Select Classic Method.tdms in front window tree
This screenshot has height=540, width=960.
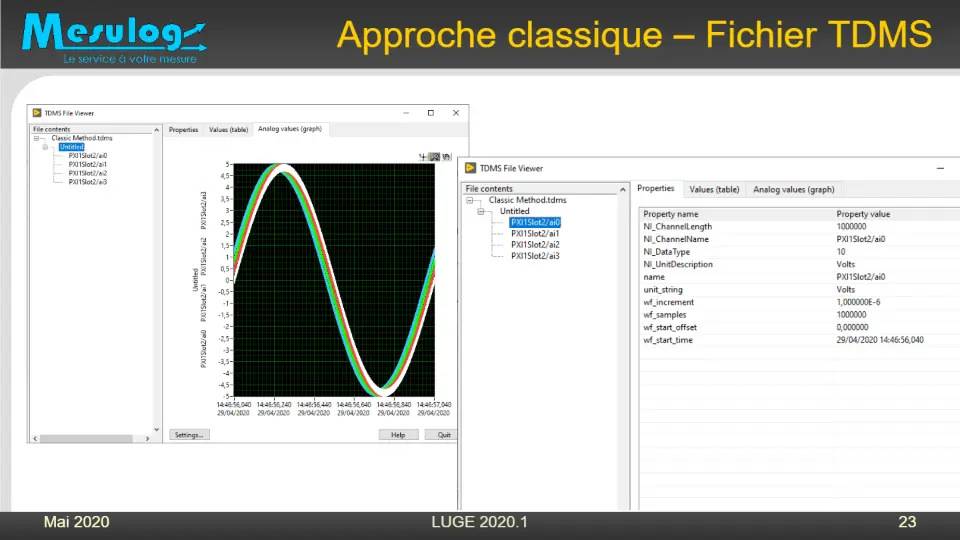tap(527, 200)
